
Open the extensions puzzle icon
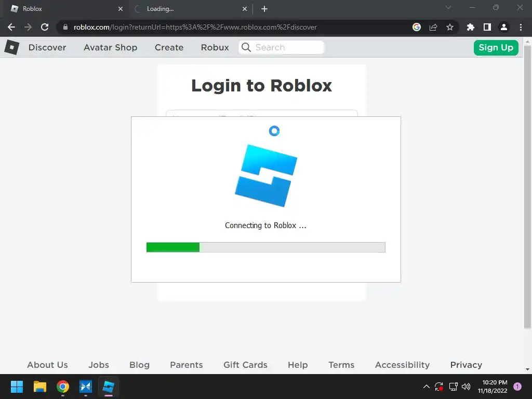[471, 27]
